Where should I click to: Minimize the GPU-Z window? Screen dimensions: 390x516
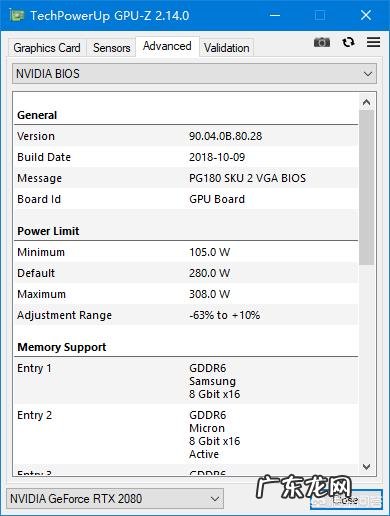click(x=275, y=15)
